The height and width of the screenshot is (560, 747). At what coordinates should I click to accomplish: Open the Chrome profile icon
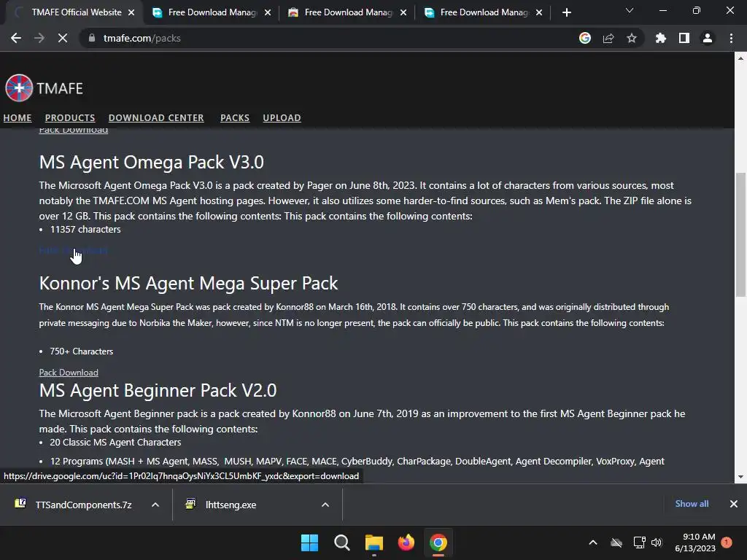tap(708, 38)
